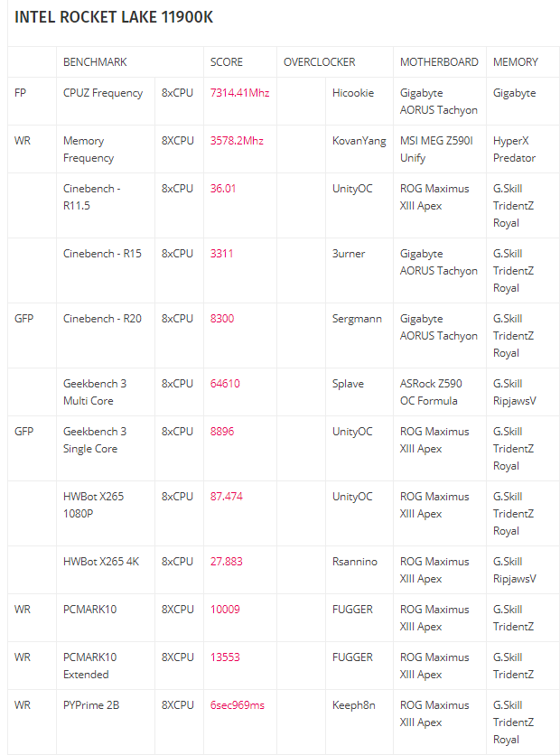
Task: Open the 64610 Geekbench multi core score
Action: pos(225,384)
